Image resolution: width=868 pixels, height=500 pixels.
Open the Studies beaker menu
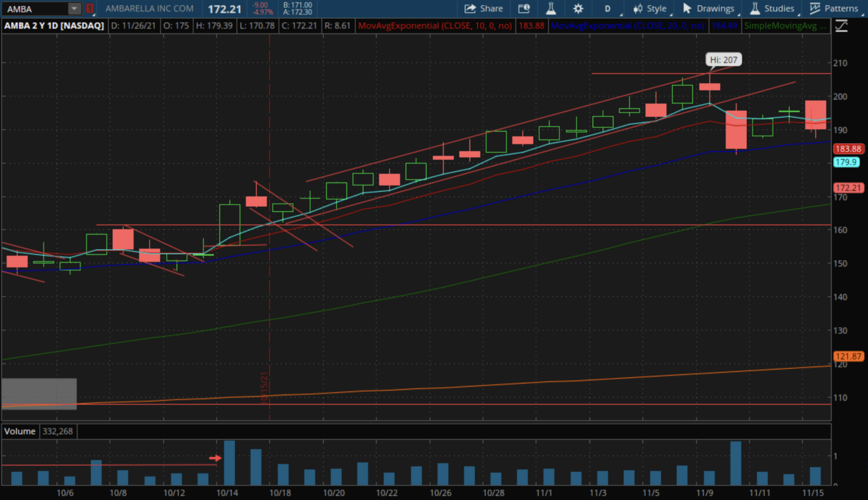[x=772, y=8]
